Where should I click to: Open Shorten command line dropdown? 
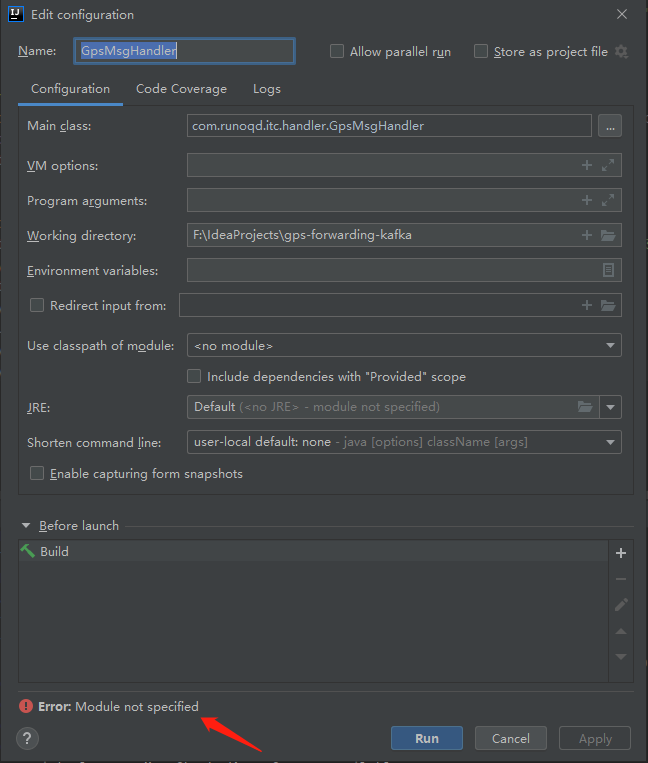[610, 442]
